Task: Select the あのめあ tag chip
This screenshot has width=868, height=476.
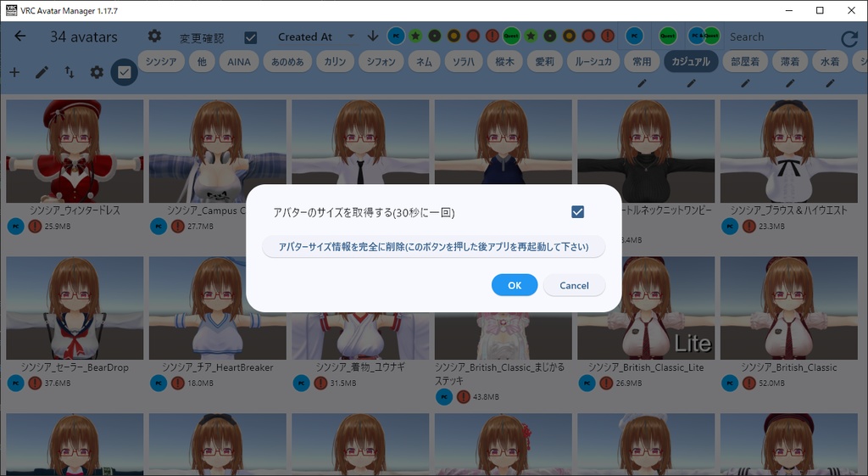Action: click(x=287, y=61)
